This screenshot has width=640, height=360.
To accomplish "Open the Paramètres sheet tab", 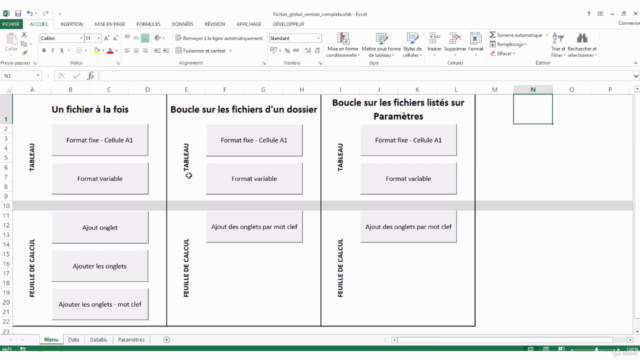I will 131,340.
